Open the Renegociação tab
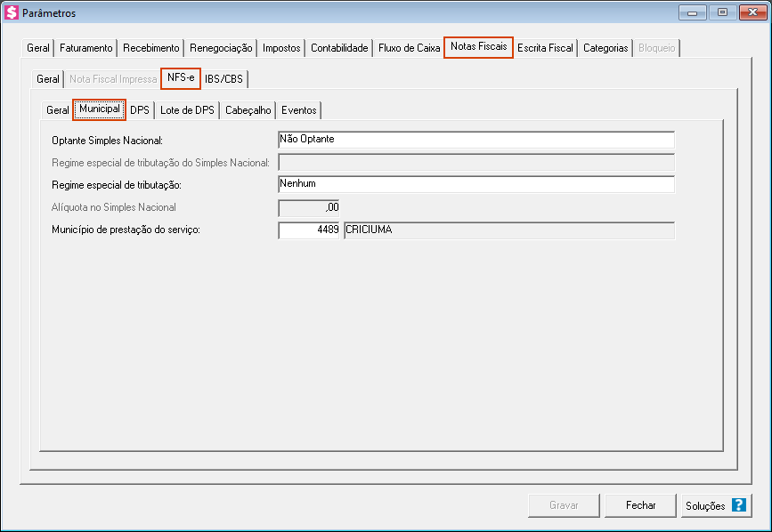The height and width of the screenshot is (532, 772). (x=222, y=48)
